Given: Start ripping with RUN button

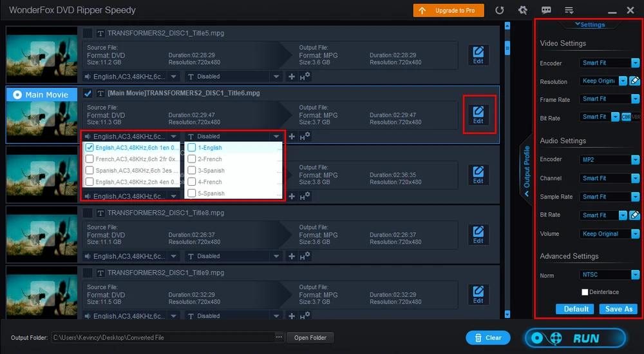Looking at the screenshot, I should 575,338.
